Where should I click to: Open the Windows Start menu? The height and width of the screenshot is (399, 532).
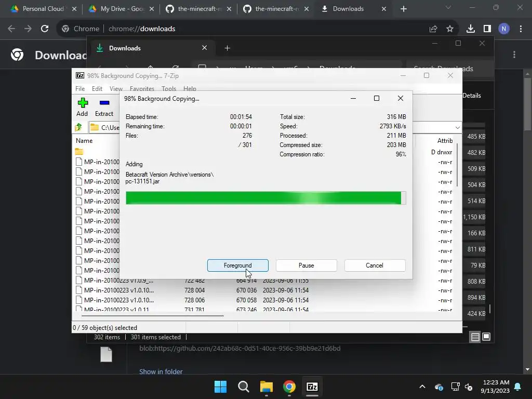(x=220, y=387)
